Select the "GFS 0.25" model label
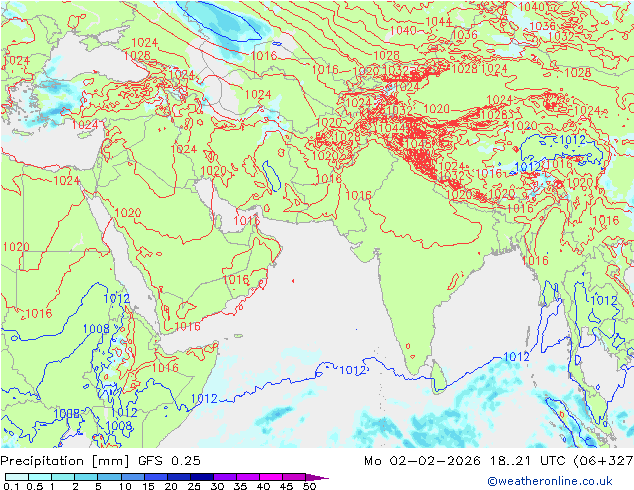The width and height of the screenshot is (634, 490). pyautogui.click(x=169, y=461)
